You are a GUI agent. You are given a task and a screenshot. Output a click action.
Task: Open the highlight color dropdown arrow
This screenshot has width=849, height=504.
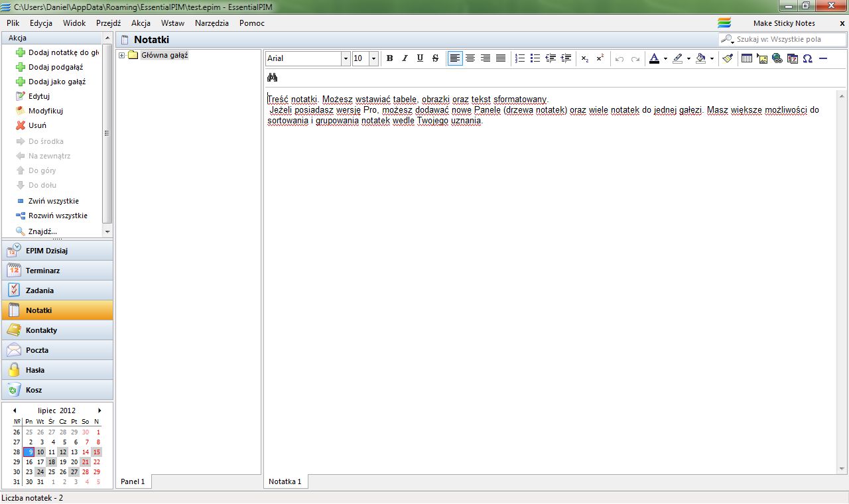coord(688,58)
